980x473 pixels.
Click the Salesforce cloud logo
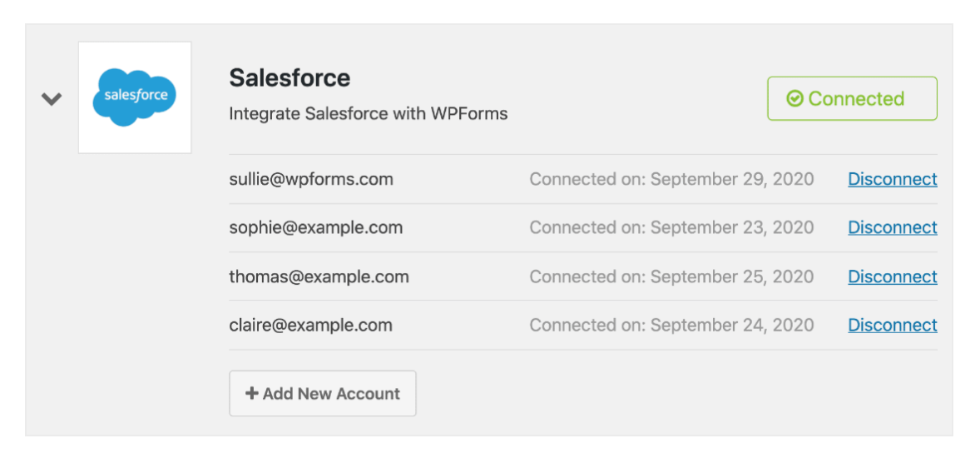coord(135,97)
